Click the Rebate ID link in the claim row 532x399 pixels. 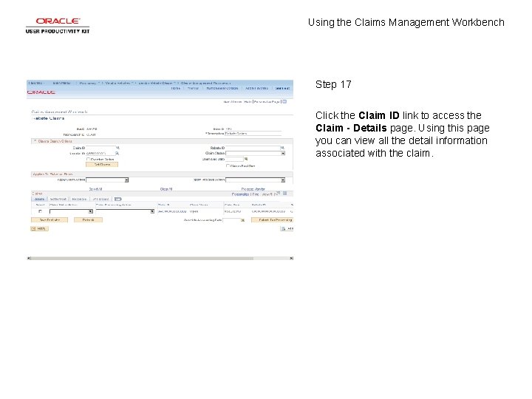(268, 211)
